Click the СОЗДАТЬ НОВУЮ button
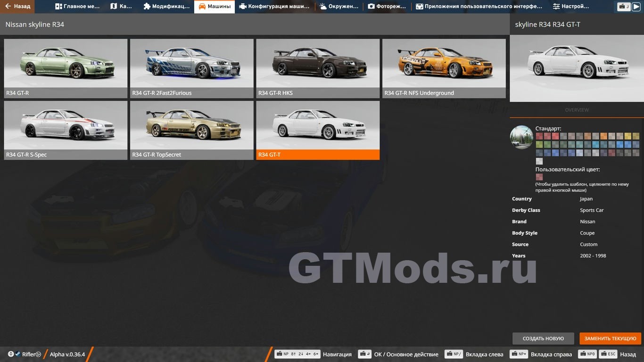 543,338
